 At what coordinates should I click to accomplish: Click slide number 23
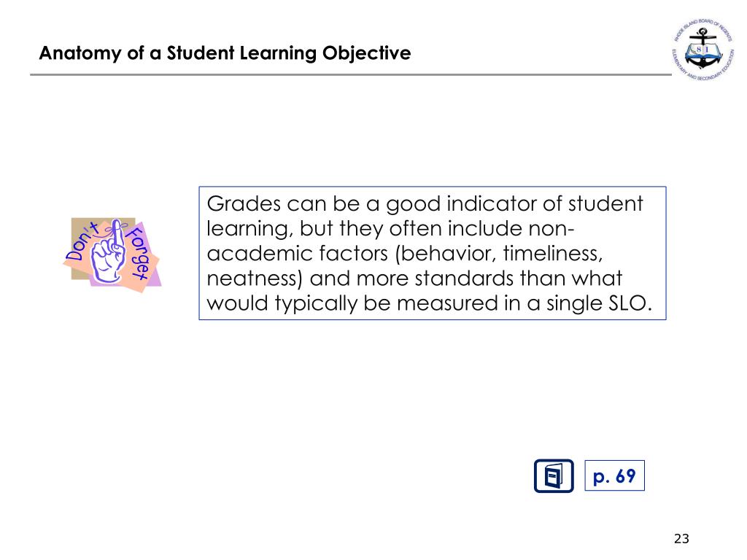click(x=681, y=539)
